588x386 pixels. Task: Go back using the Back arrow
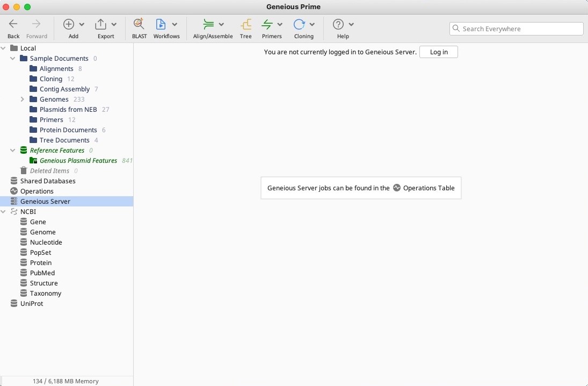click(x=13, y=25)
